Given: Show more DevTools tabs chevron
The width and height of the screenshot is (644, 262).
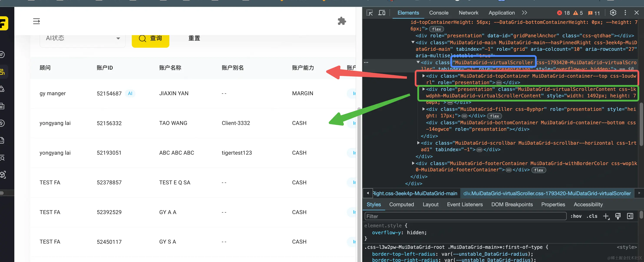Looking at the screenshot, I should 525,13.
